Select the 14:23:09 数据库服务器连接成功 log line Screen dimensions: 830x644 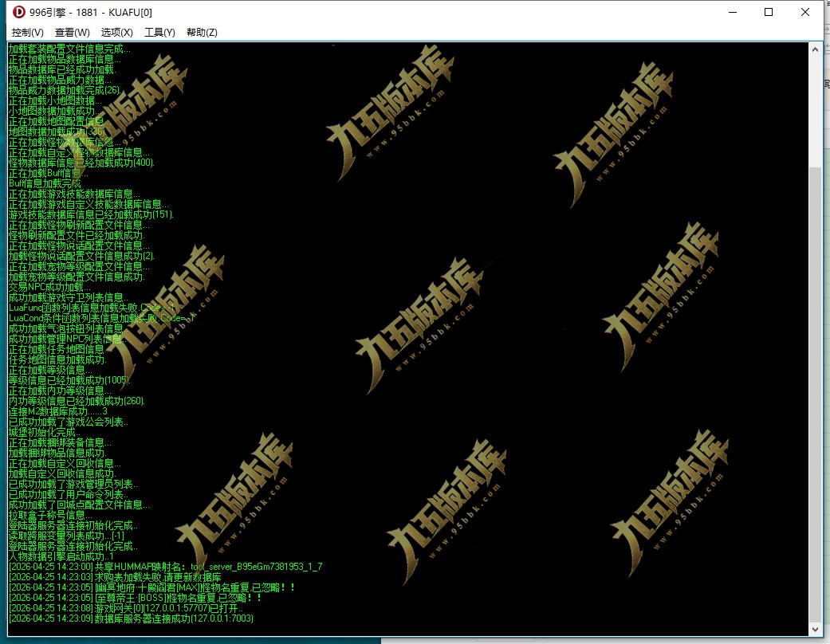131,618
